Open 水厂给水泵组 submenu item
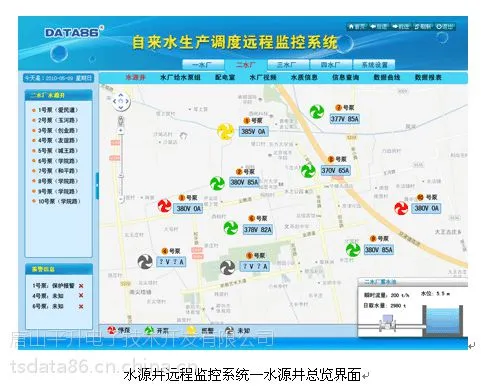The width and height of the screenshot is (481, 387). pyautogui.click(x=180, y=77)
